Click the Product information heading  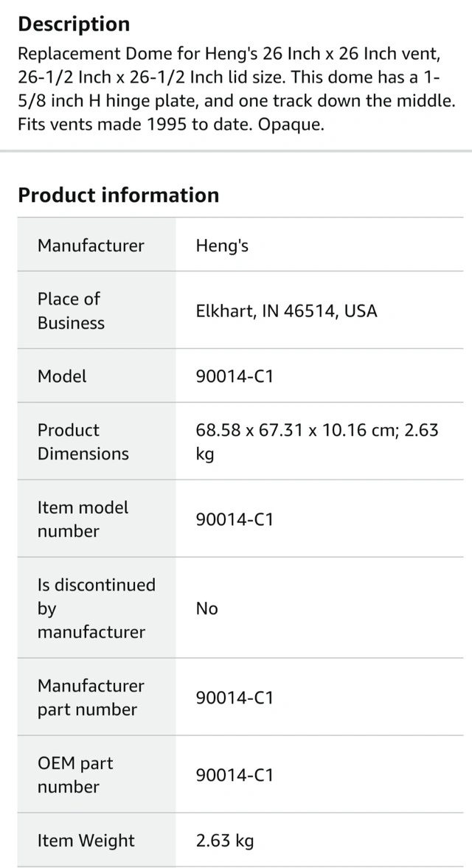[x=118, y=195]
